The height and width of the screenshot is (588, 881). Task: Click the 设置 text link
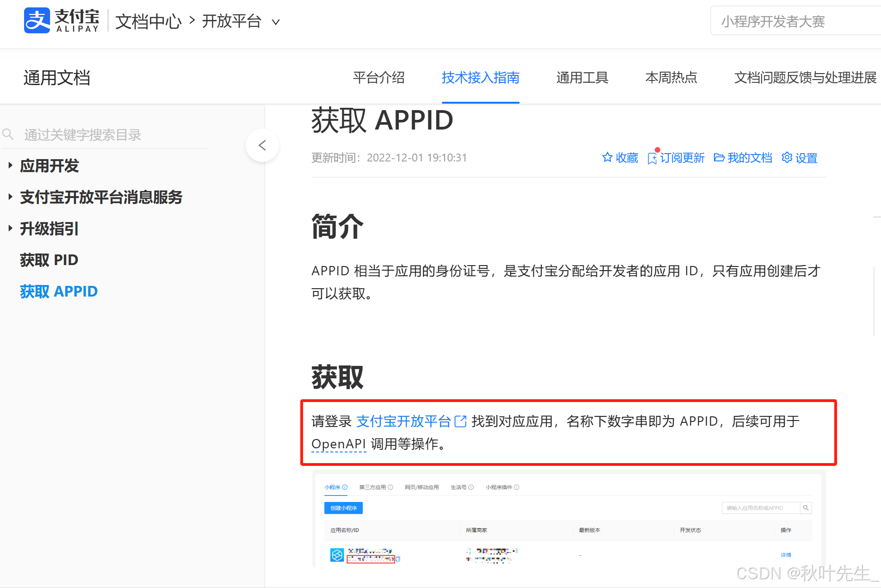pyautogui.click(x=807, y=158)
